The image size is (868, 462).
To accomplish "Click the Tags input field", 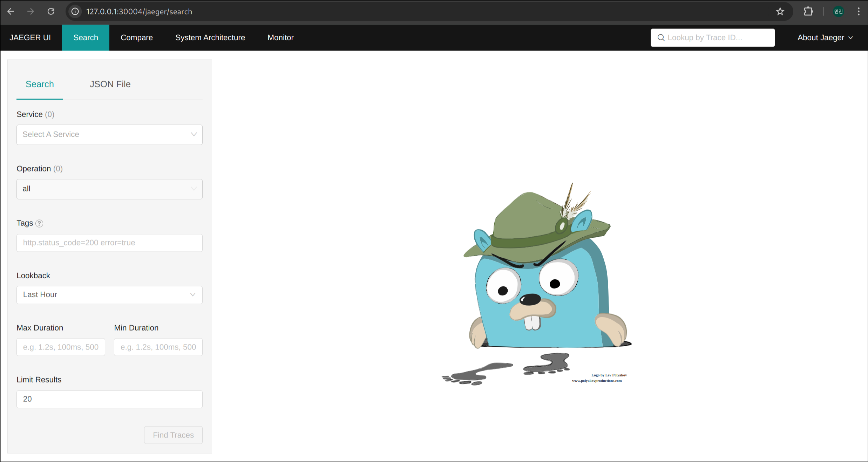I will pyautogui.click(x=109, y=243).
